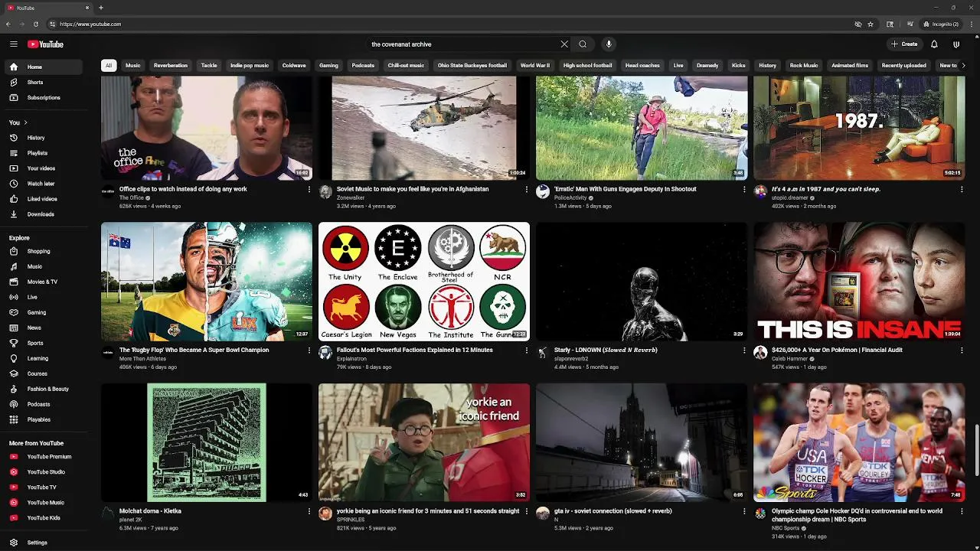Click the search magnifier button

tap(583, 44)
